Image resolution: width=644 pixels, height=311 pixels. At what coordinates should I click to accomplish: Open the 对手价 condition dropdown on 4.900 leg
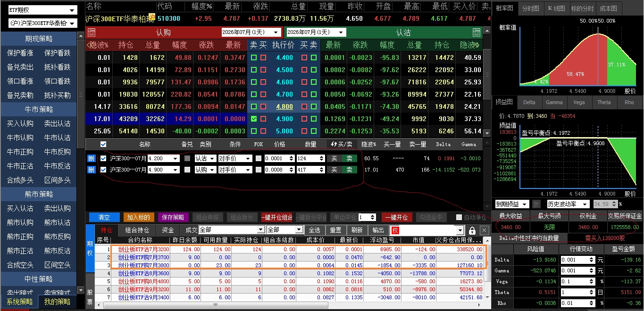(235, 170)
